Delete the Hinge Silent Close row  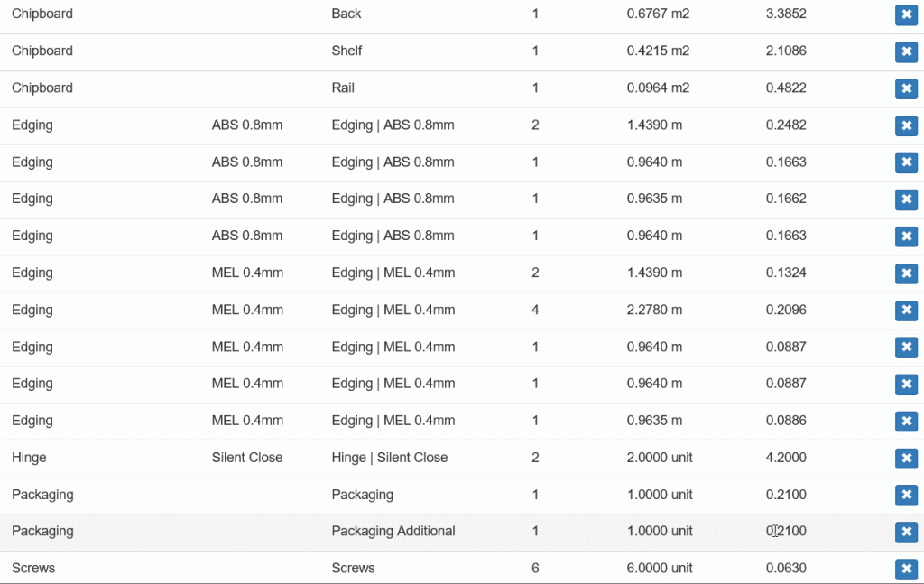click(906, 458)
